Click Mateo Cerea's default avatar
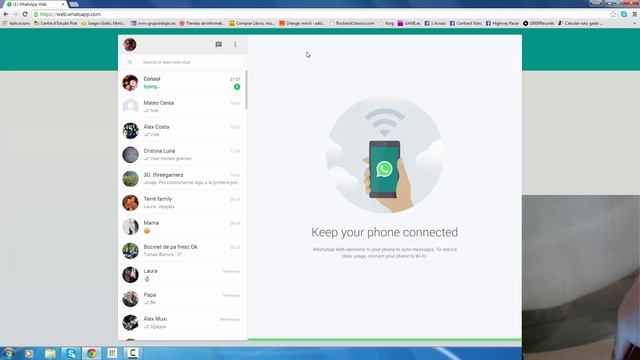640x360 pixels. pyautogui.click(x=130, y=107)
